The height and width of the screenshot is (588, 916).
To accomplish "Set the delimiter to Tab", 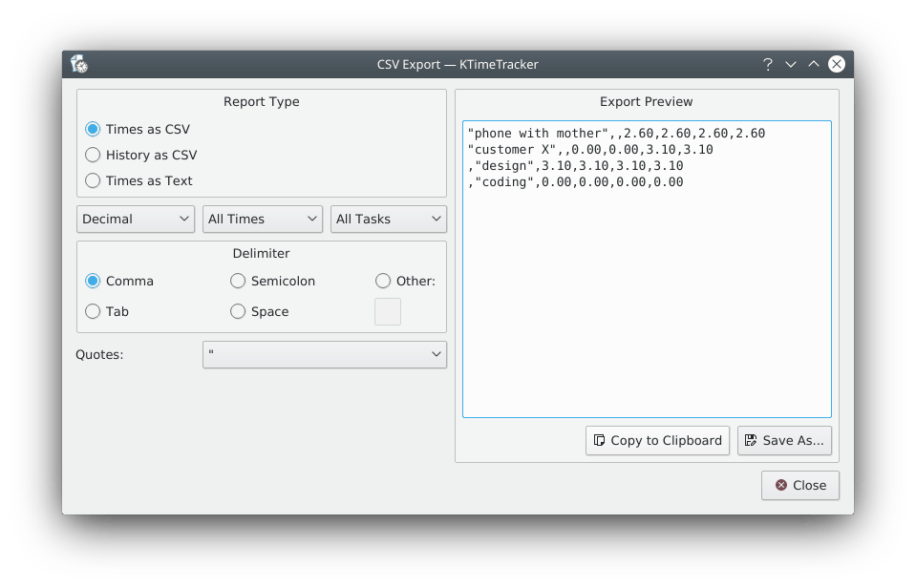I will (x=93, y=311).
